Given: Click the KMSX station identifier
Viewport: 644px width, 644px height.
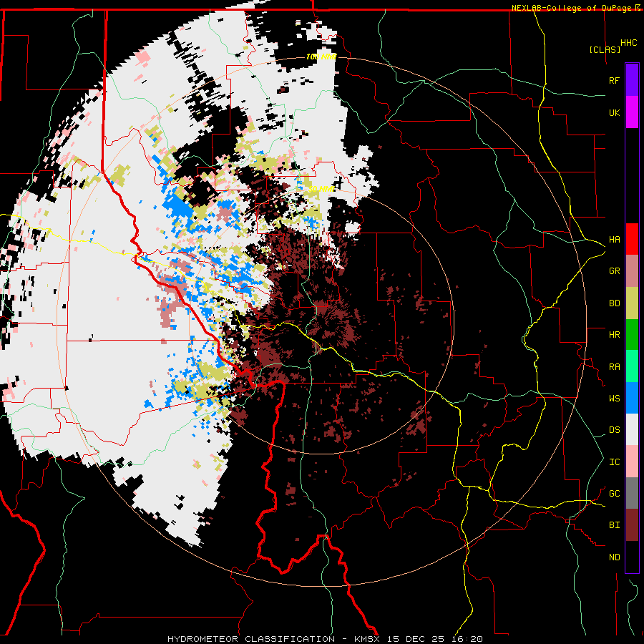Looking at the screenshot, I should pos(367,639).
